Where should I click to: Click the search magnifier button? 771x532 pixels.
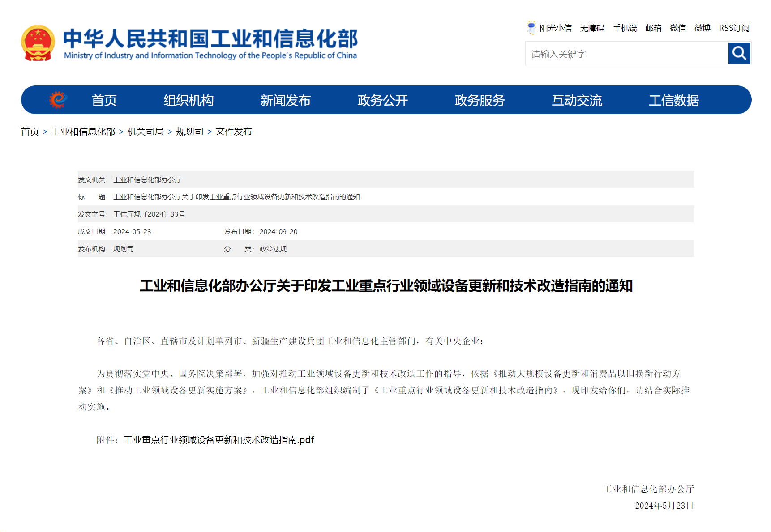739,53
